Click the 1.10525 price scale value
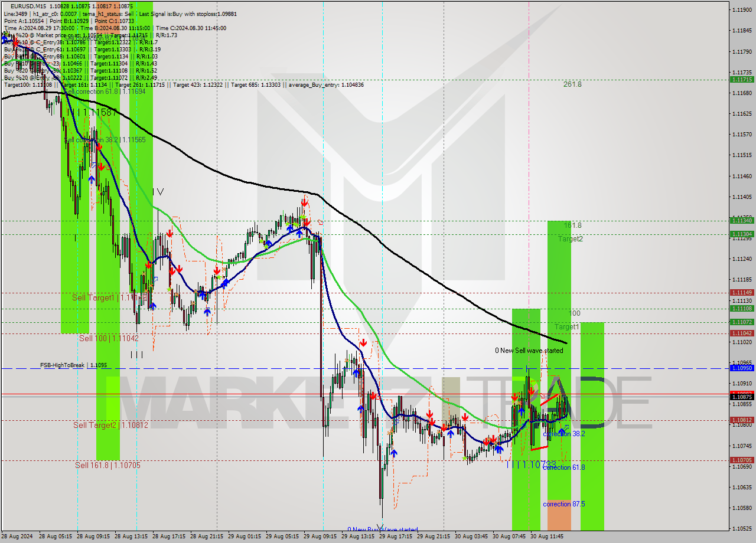The image size is (756, 543). pyautogui.click(x=741, y=528)
